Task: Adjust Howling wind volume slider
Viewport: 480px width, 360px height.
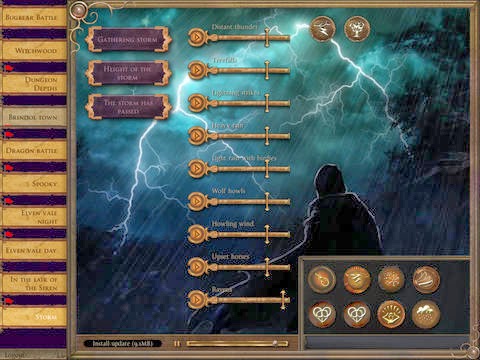Action: pyautogui.click(x=267, y=235)
